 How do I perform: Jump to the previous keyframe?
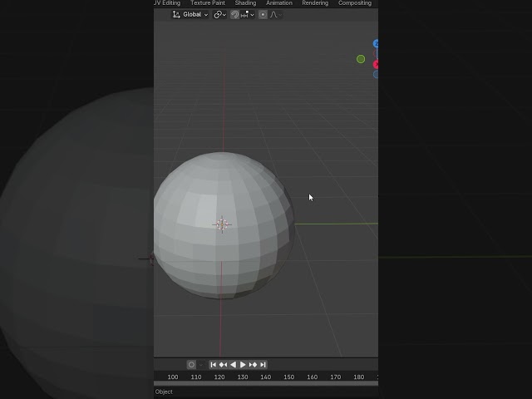click(x=223, y=365)
